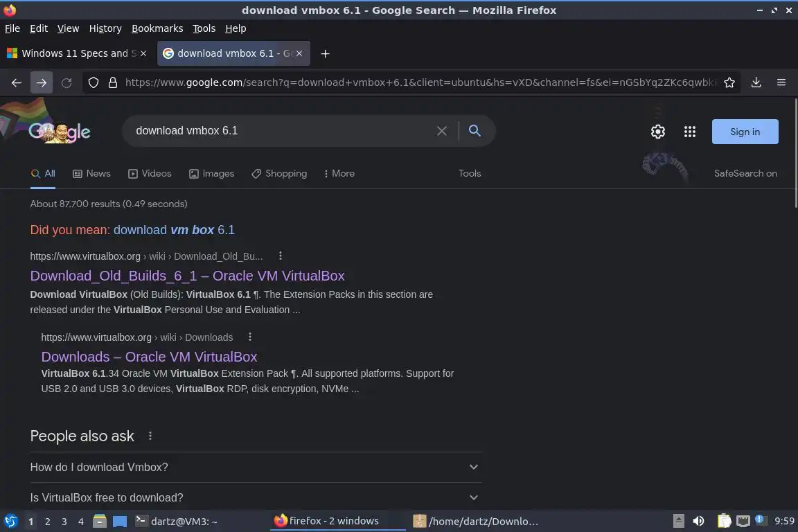798x532 pixels.
Task: Open Download_Old_Builds_6_1 Oracle VM VirtualBox link
Action: pos(187,276)
